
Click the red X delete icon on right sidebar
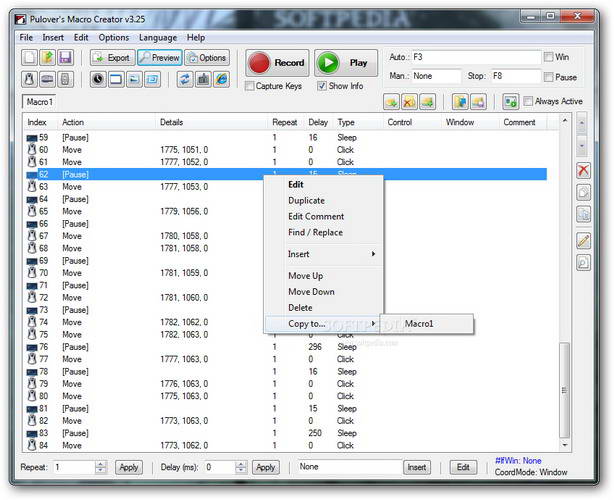[583, 171]
